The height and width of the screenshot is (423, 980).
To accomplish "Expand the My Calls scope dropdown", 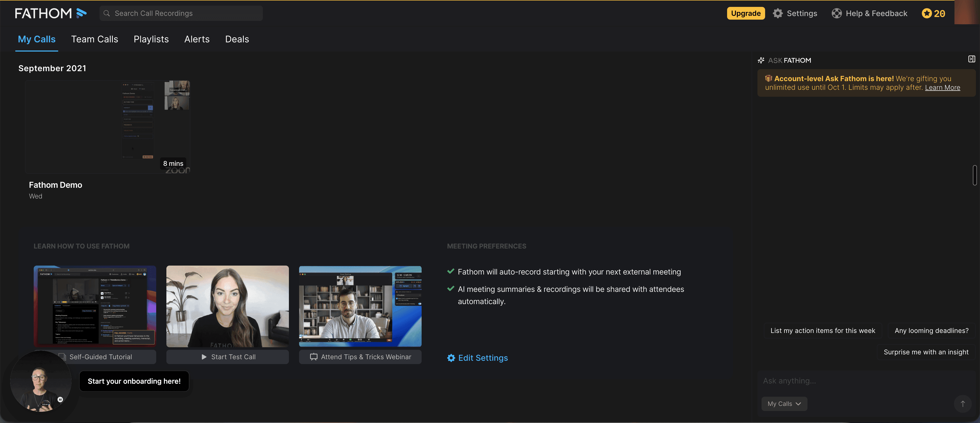I will (x=784, y=404).
